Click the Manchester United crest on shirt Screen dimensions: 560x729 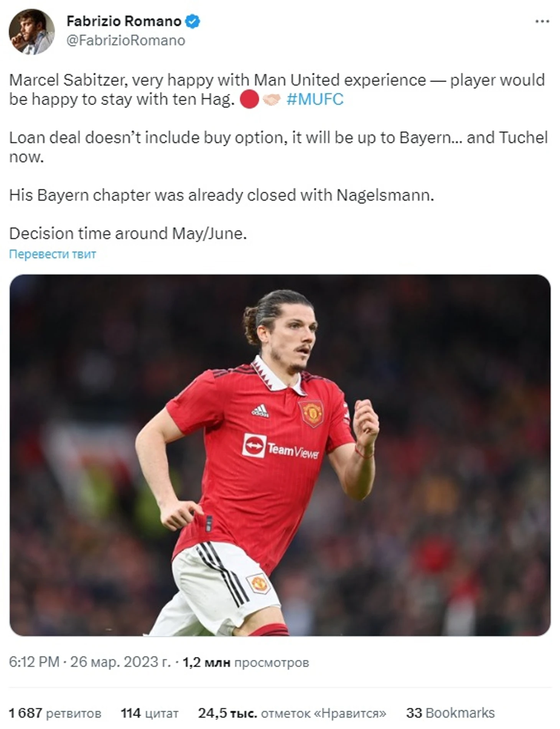tap(311, 414)
